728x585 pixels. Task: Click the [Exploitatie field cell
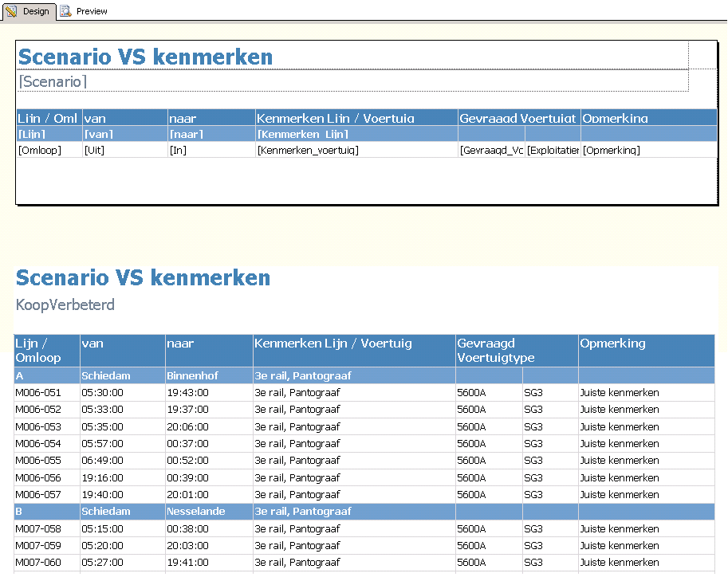click(x=553, y=150)
